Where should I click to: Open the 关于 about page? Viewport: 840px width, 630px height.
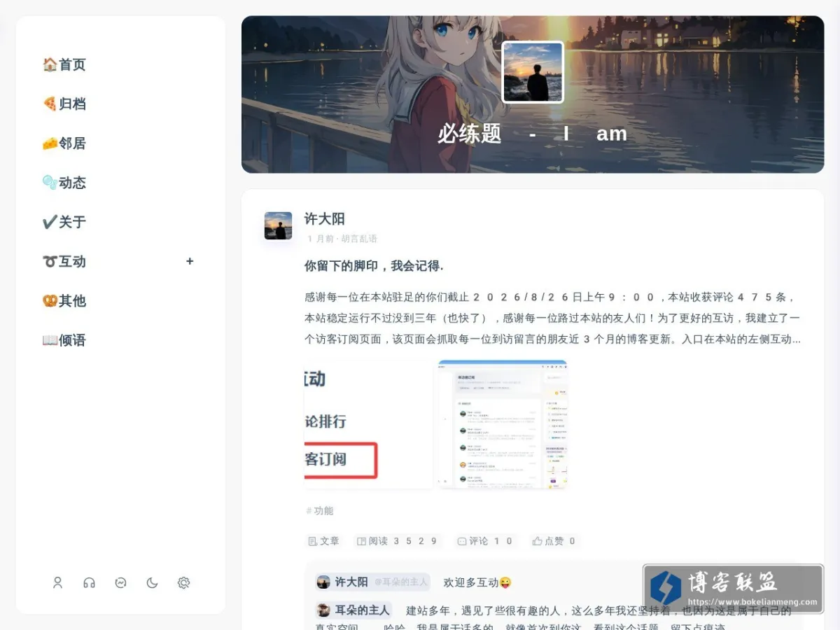[64, 222]
